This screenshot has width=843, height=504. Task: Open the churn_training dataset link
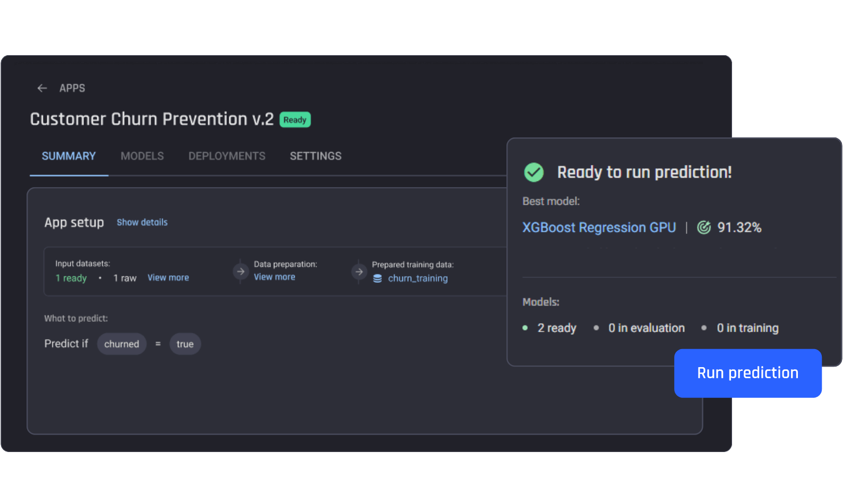pos(418,279)
